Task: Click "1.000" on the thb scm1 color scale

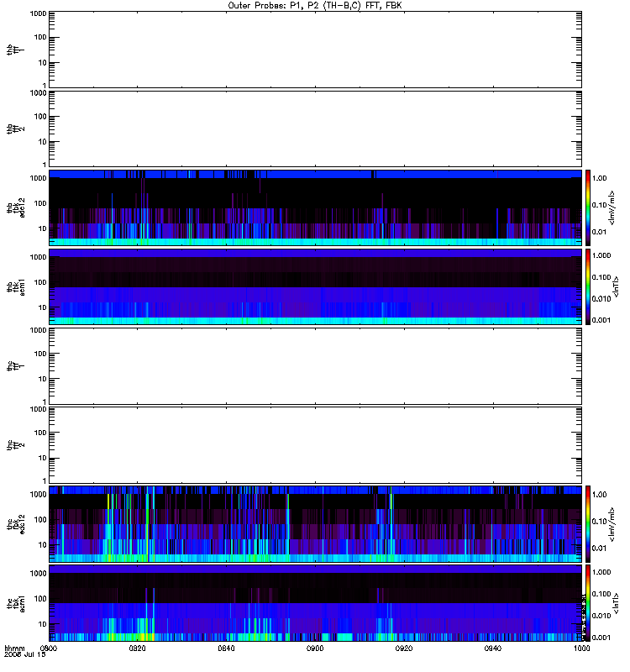Action: tap(601, 255)
